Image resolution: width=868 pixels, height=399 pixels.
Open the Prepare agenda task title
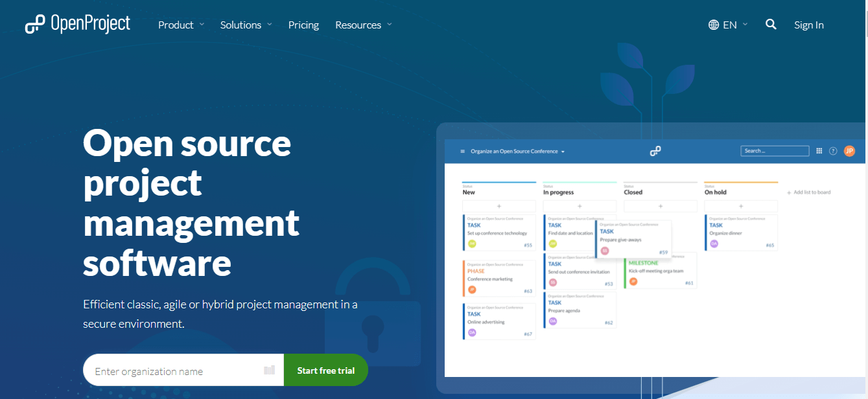click(564, 311)
